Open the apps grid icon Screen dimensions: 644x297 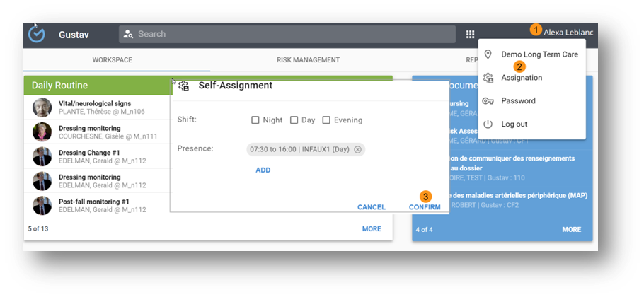coord(470,34)
